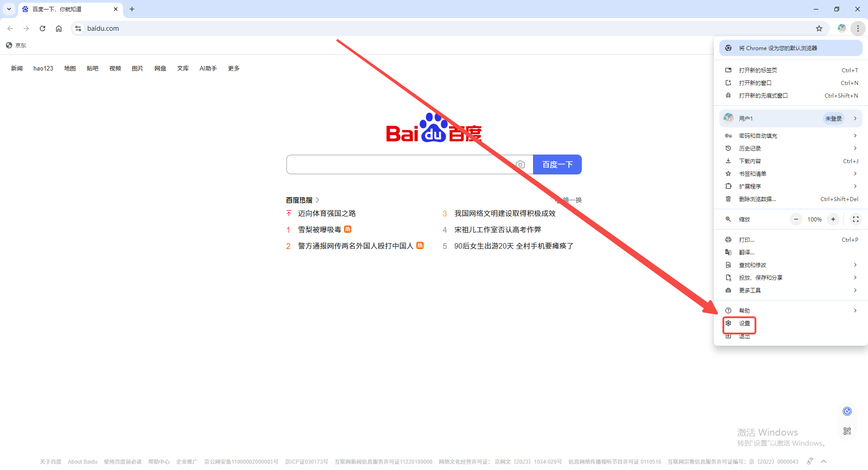The image size is (868, 470).
Task: Open 百度热搜 heading link
Action: click(302, 200)
